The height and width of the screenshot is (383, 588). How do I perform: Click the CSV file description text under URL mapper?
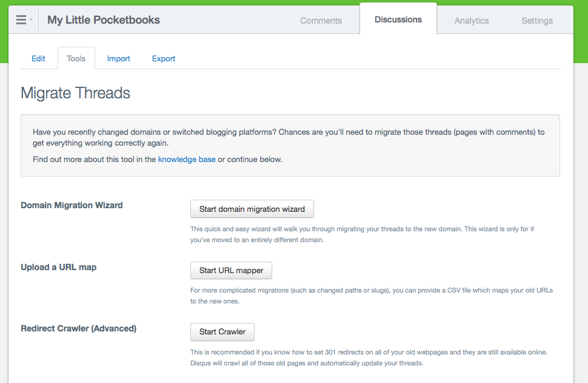click(x=371, y=296)
